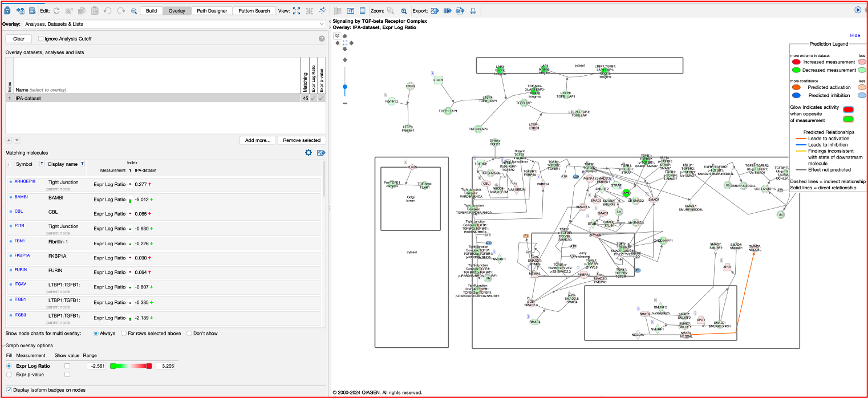The width and height of the screenshot is (868, 398).
Task: Click the center-fit icon in canvas navigator
Action: [x=345, y=43]
